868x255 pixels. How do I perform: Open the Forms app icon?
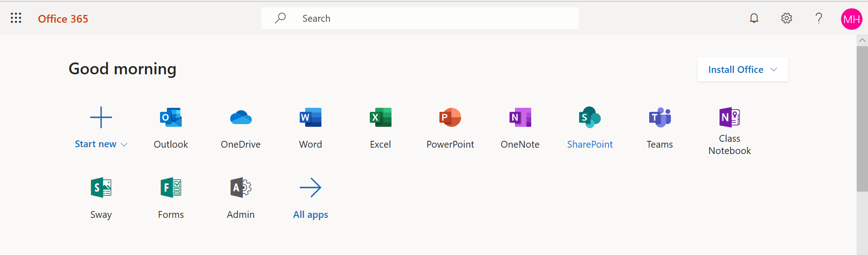pos(171,188)
